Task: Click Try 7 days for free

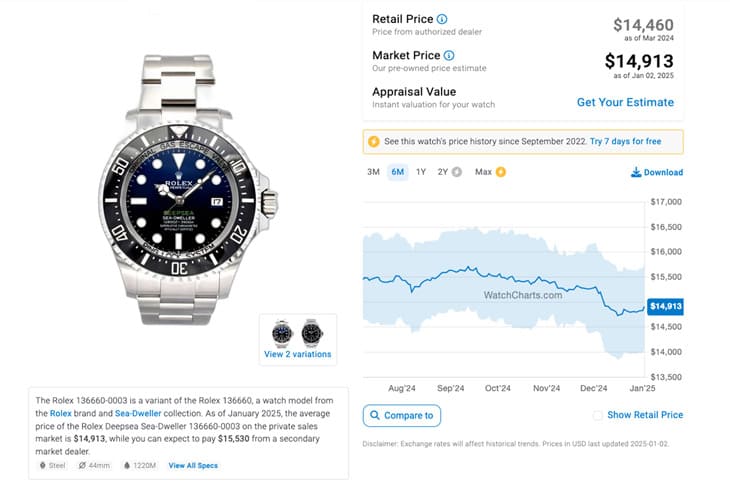Action: tap(625, 142)
